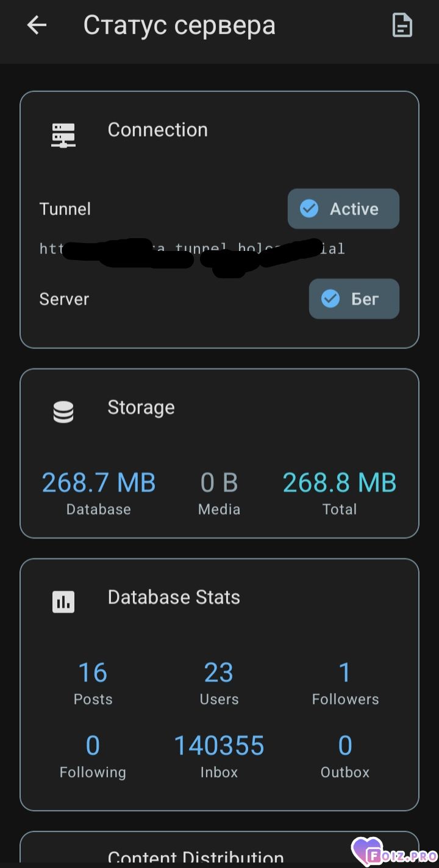Tap the Content Distribution card heading
The width and height of the screenshot is (439, 868).
click(x=196, y=858)
